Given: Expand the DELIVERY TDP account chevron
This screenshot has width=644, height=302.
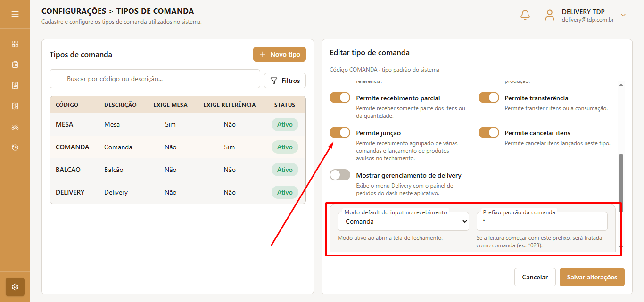Looking at the screenshot, I should pos(623,15).
